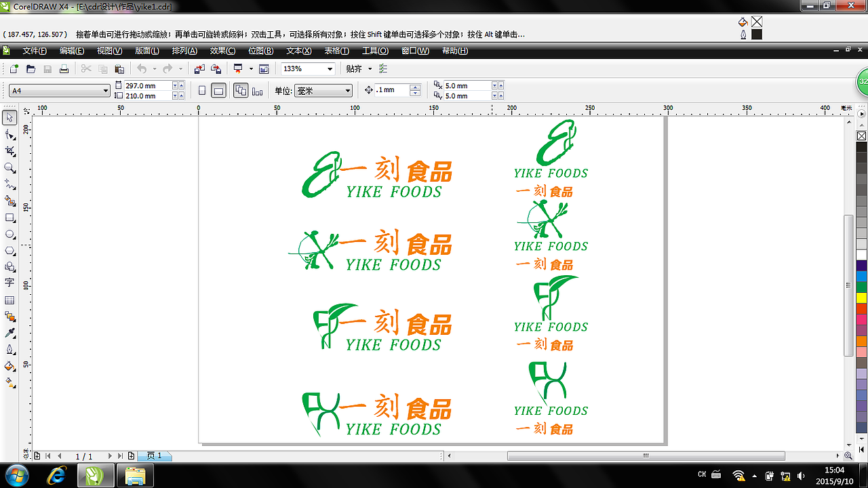Click the Import icon
This screenshot has width=868, height=488.
(x=199, y=68)
